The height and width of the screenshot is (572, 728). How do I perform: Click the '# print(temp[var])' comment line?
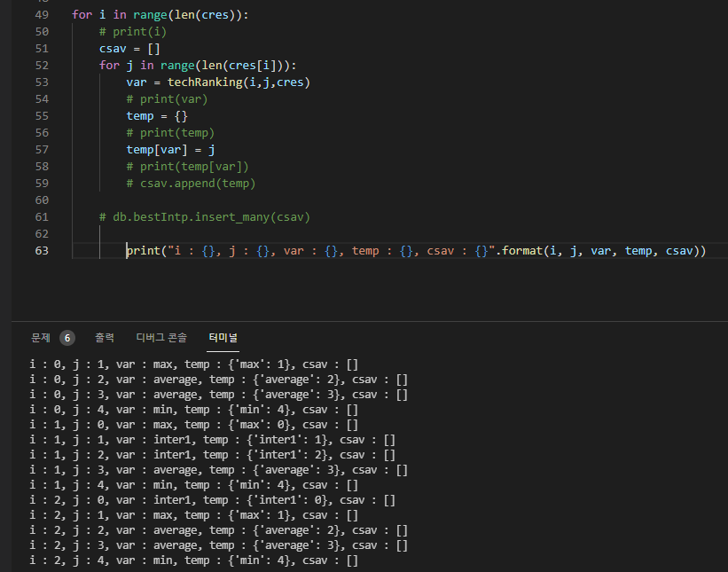click(x=188, y=167)
